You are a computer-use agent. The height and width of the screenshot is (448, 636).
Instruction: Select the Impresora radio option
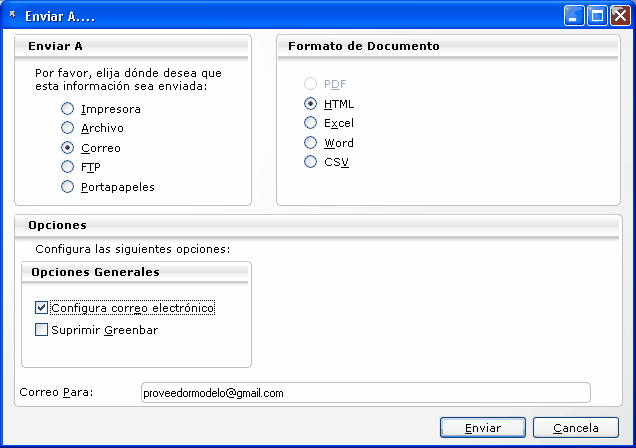[68, 109]
